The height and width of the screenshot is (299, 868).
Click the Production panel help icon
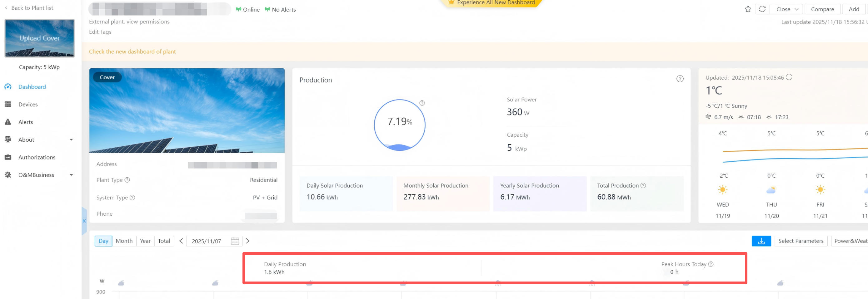(x=680, y=79)
